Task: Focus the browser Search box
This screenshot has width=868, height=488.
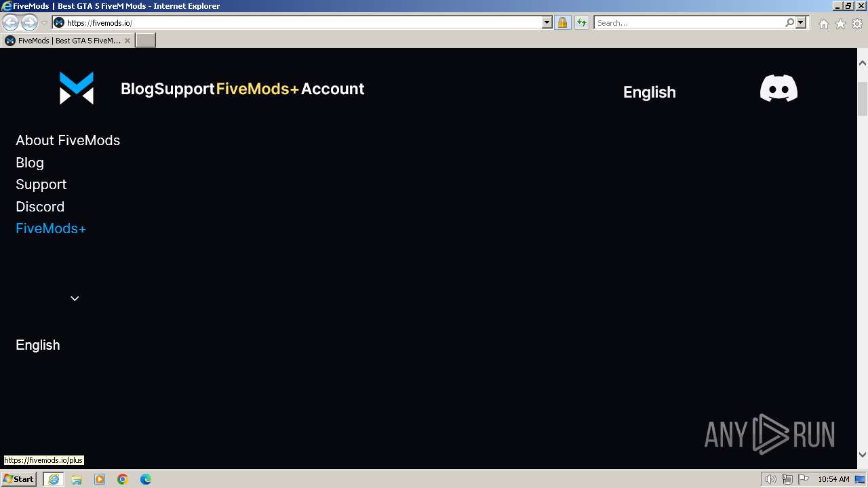Action: pos(689,22)
